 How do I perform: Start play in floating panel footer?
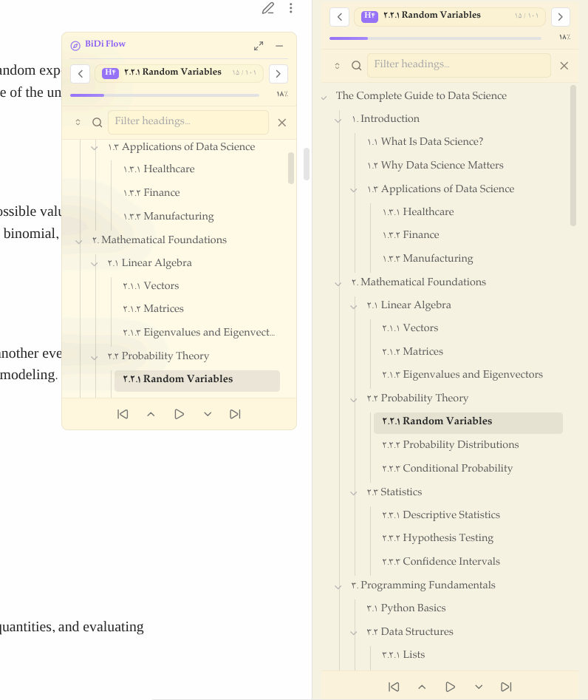[x=180, y=414]
